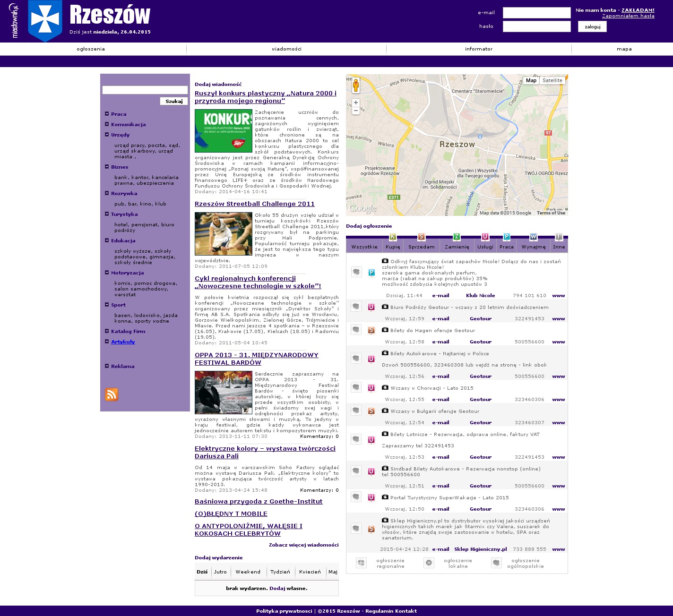The width and height of the screenshot is (673, 616).
Task: Open Baśniowa przygoda z Goethe-Institut article
Action: click(259, 502)
